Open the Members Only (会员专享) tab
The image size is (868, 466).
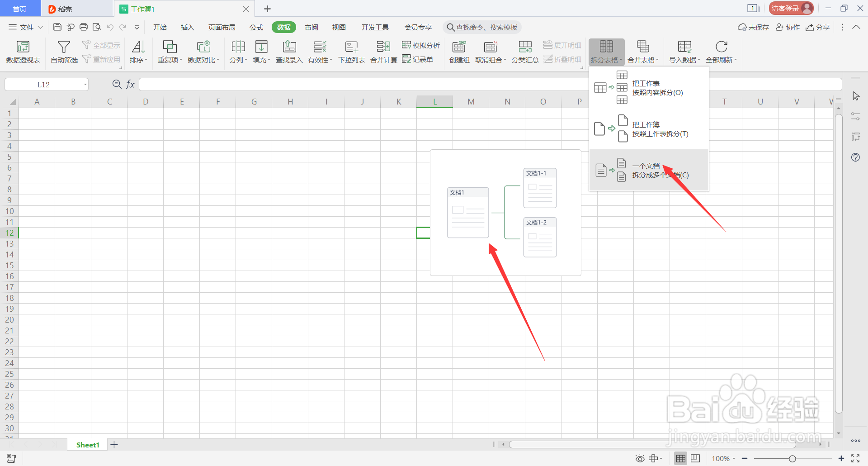(x=418, y=27)
